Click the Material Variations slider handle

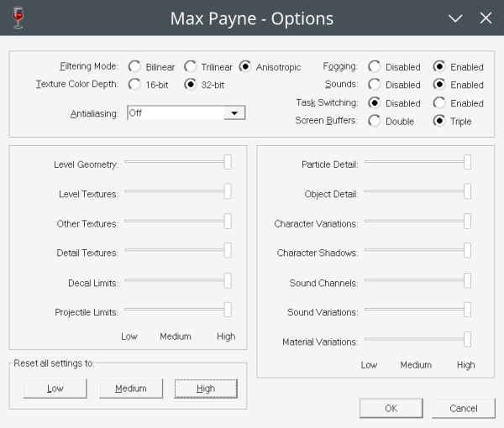[467, 339]
